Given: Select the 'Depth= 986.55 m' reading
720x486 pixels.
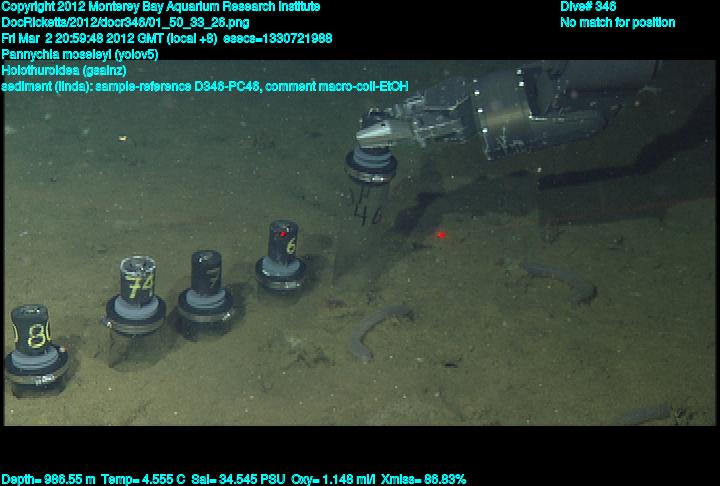Looking at the screenshot, I should [x=49, y=480].
